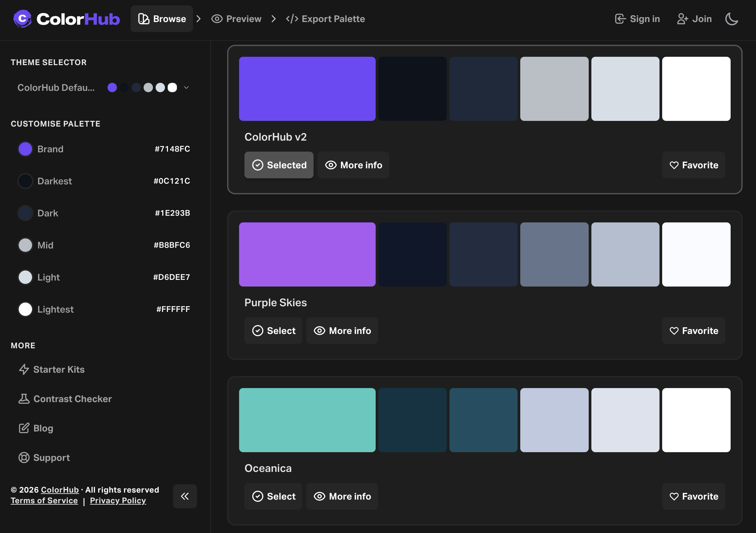The image size is (756, 533).
Task: Edit the Darkest hex value #0C121C
Action: click(x=172, y=181)
